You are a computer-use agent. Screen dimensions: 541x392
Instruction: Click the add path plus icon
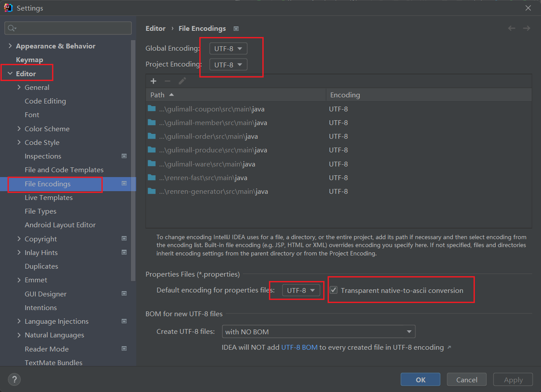tap(153, 81)
